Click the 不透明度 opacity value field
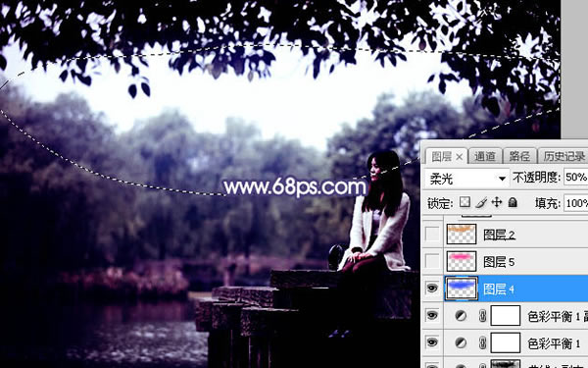Screen dimensions: 588x368 point(575,177)
